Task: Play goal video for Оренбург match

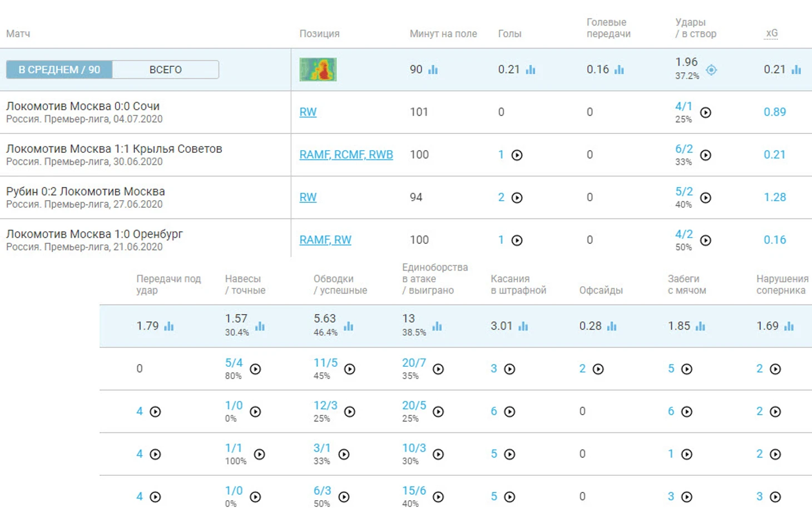Action: tap(517, 240)
